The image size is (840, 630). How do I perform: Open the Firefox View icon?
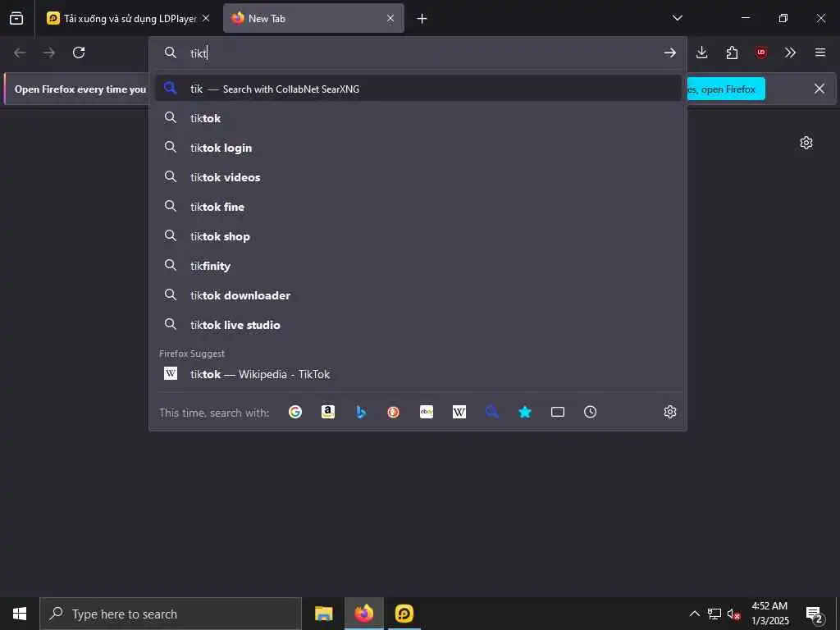pyautogui.click(x=16, y=18)
